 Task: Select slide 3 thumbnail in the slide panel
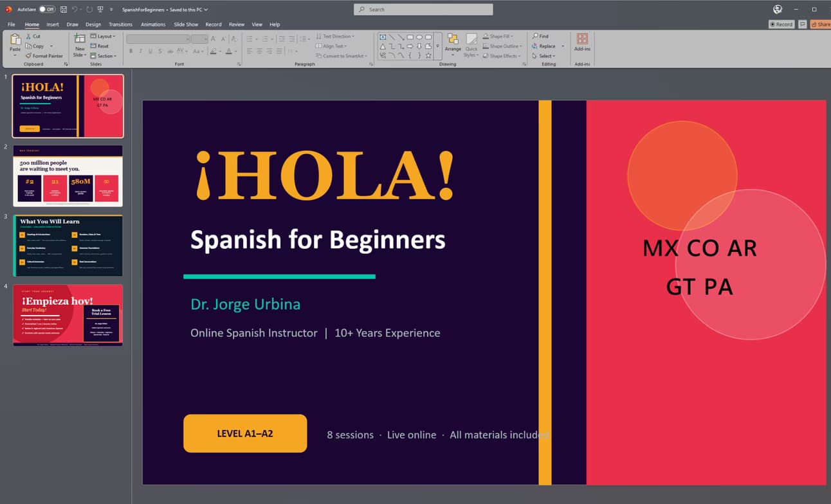click(68, 245)
